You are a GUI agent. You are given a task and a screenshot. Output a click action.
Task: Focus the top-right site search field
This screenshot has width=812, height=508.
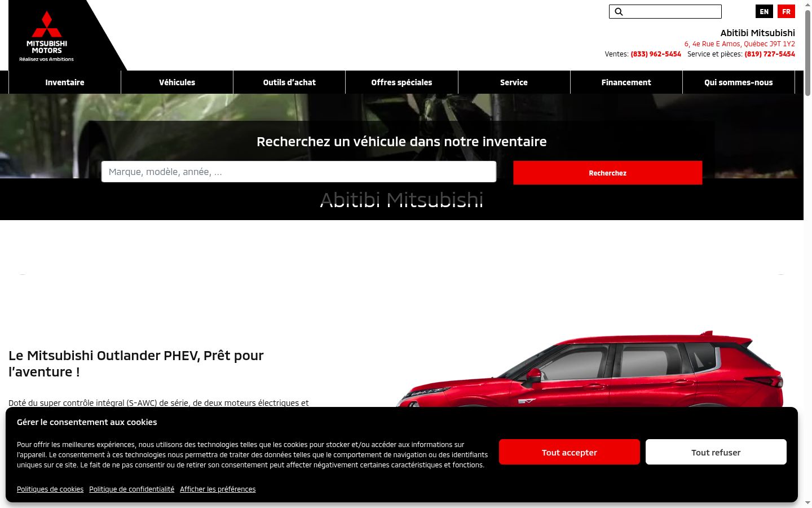pos(665,11)
